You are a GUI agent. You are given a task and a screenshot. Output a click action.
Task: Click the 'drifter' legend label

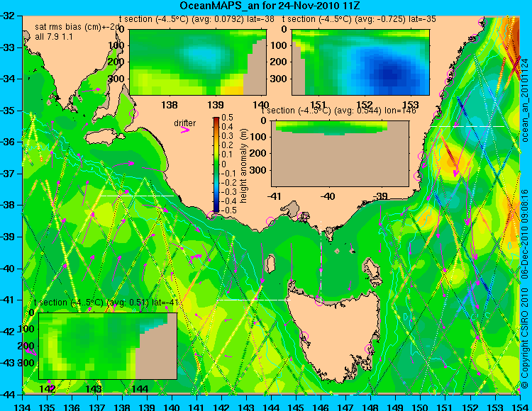[185, 123]
